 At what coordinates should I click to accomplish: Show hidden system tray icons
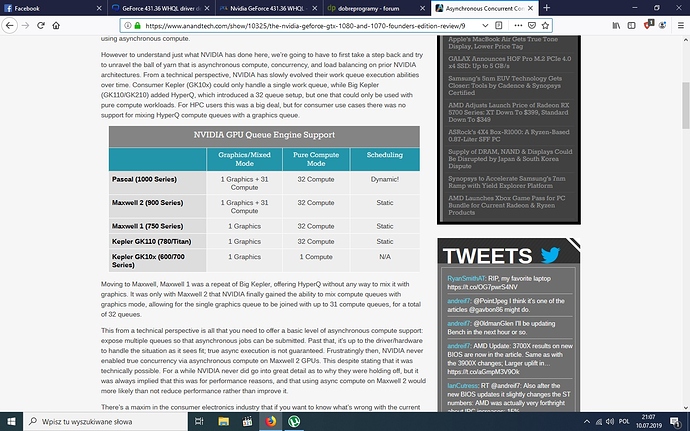click(x=587, y=421)
